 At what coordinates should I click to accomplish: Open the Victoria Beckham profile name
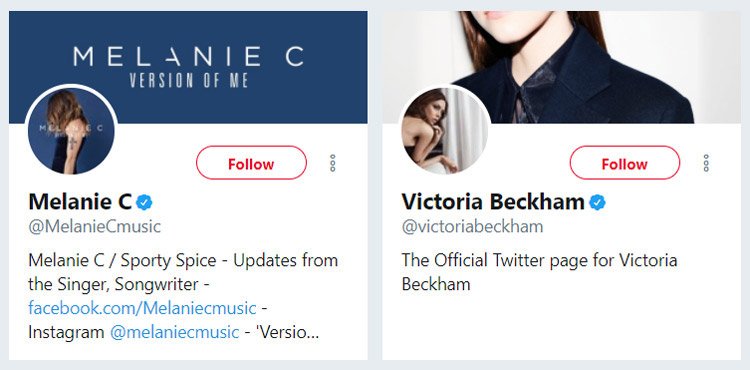click(x=493, y=202)
